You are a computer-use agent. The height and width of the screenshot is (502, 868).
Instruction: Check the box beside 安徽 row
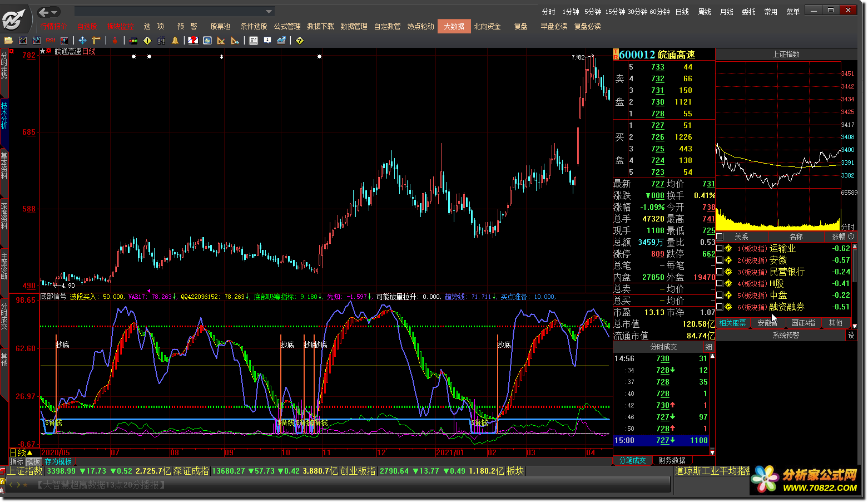tap(720, 260)
